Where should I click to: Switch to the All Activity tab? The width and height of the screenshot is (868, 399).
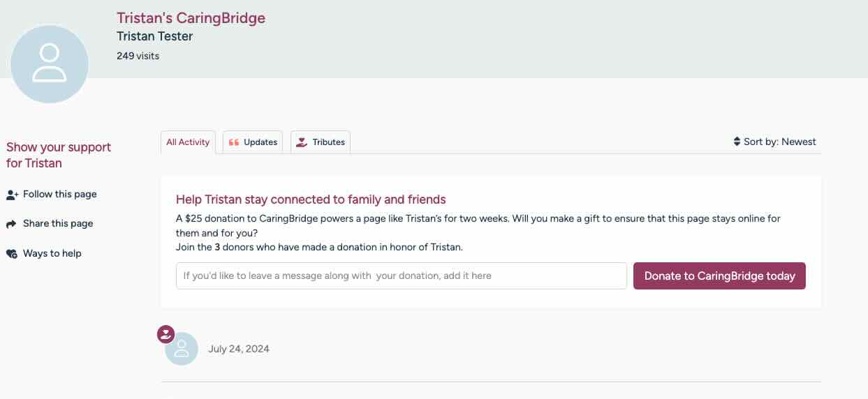click(x=188, y=142)
